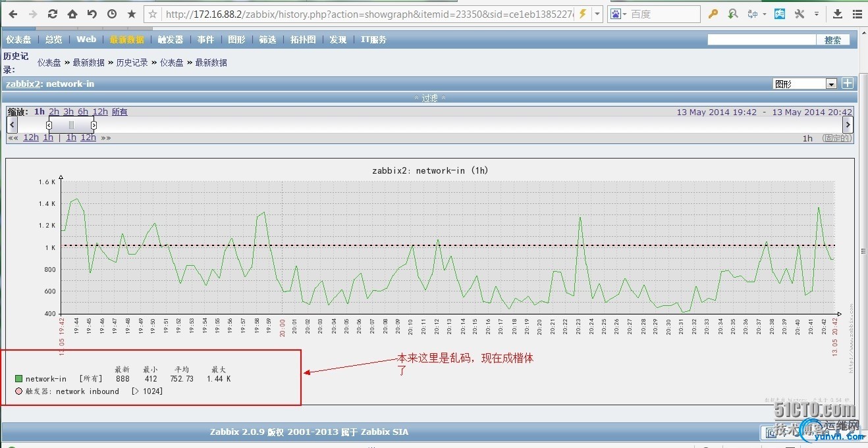Click the time scroll left arrow

[12, 125]
